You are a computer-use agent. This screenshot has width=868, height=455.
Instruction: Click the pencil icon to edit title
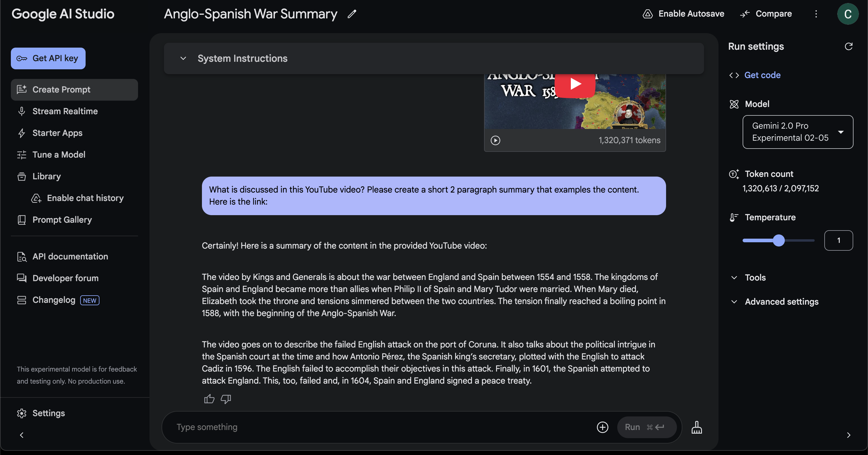point(352,14)
